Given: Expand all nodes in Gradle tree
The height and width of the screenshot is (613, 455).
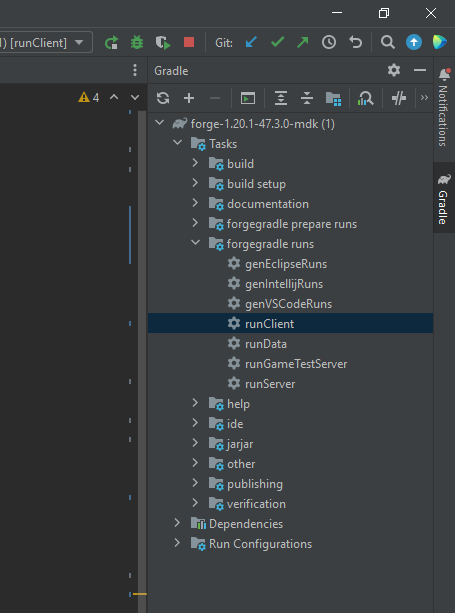Looking at the screenshot, I should pos(281,98).
